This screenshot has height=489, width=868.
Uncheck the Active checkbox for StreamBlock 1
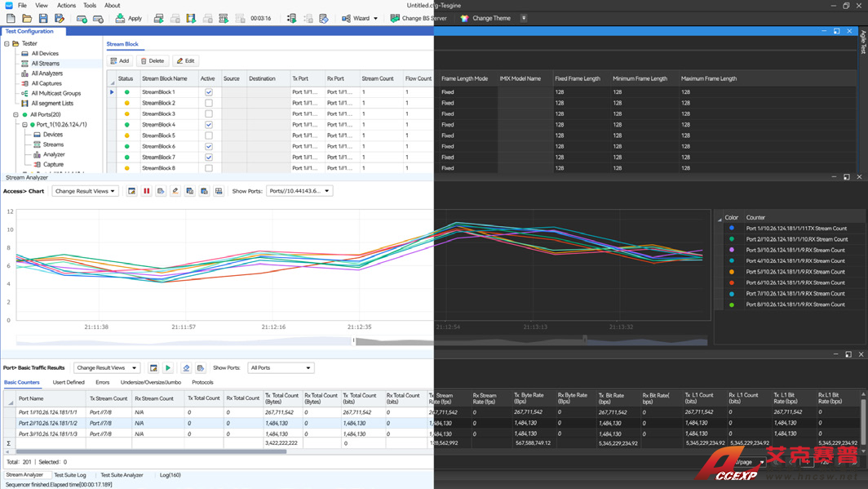(x=209, y=92)
